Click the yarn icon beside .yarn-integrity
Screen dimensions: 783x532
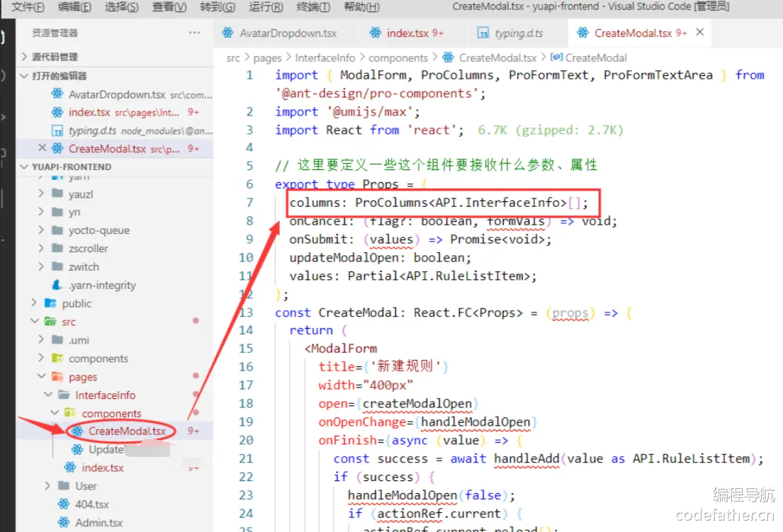[x=57, y=285]
